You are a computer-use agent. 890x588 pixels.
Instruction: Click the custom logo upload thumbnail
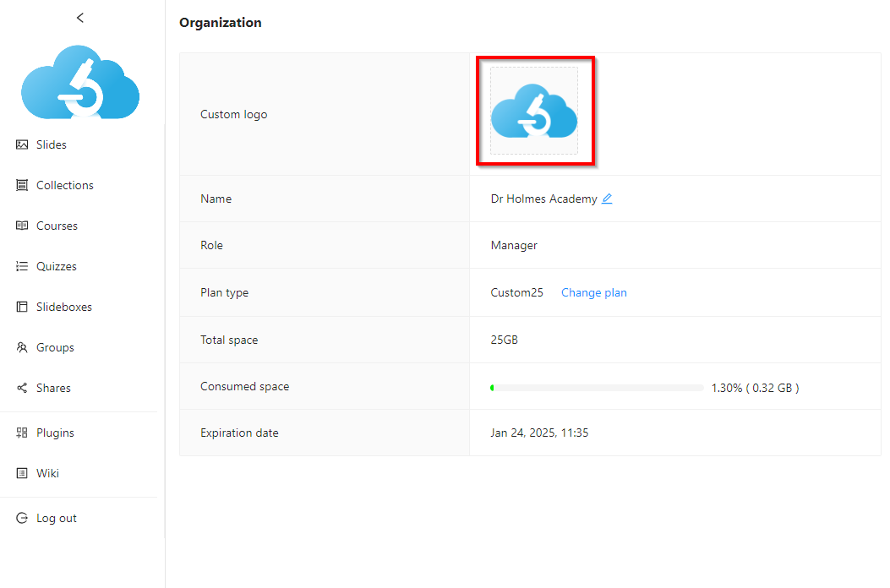click(x=534, y=111)
